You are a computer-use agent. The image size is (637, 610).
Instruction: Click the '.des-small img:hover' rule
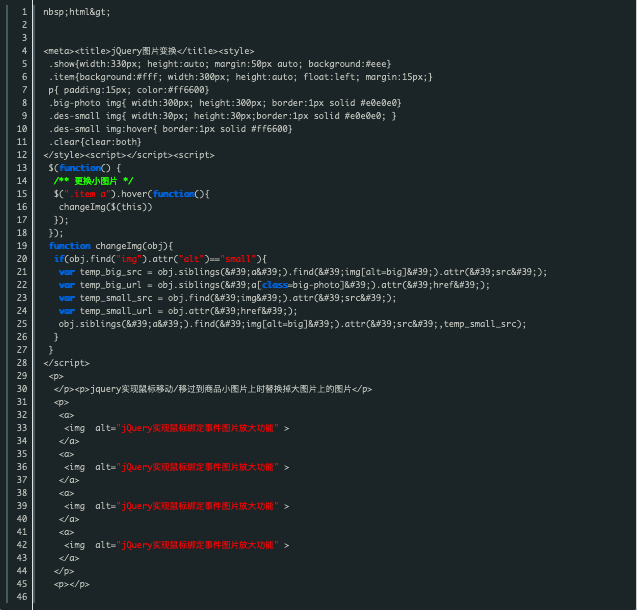click(x=171, y=129)
